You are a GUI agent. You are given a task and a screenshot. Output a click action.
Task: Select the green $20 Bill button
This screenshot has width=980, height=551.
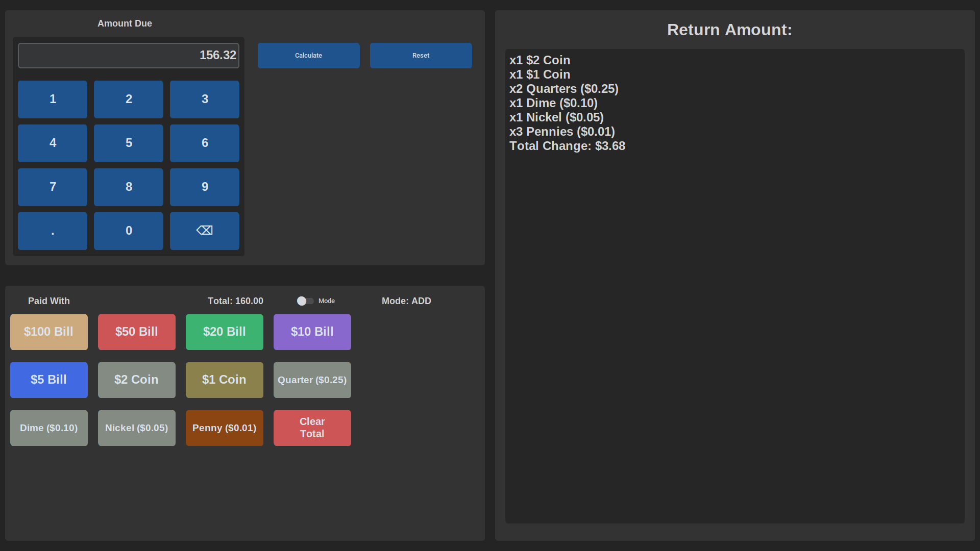(225, 332)
